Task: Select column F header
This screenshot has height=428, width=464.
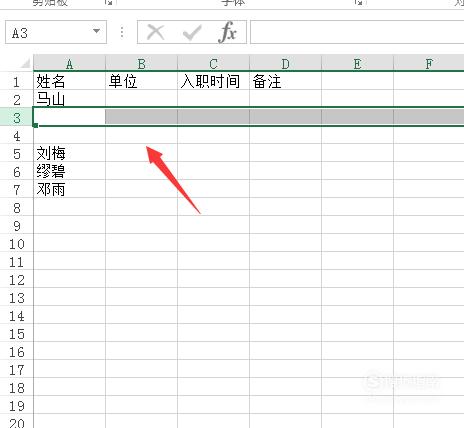Action: click(x=429, y=63)
